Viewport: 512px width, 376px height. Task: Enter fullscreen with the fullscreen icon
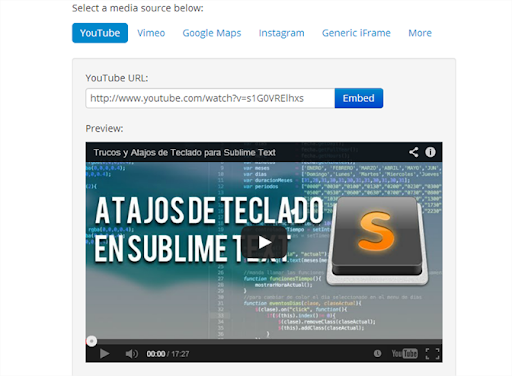pos(432,353)
